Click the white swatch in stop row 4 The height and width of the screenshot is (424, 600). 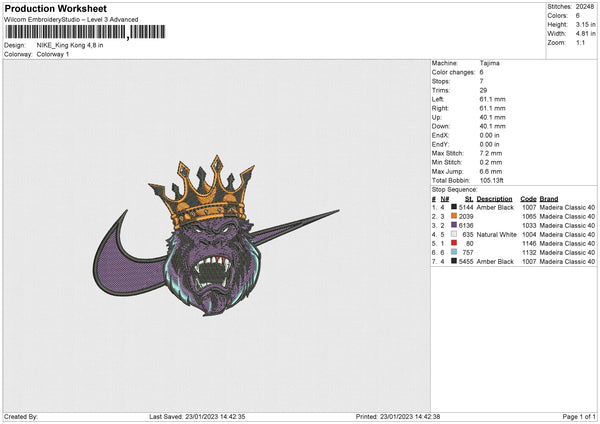tap(454, 234)
